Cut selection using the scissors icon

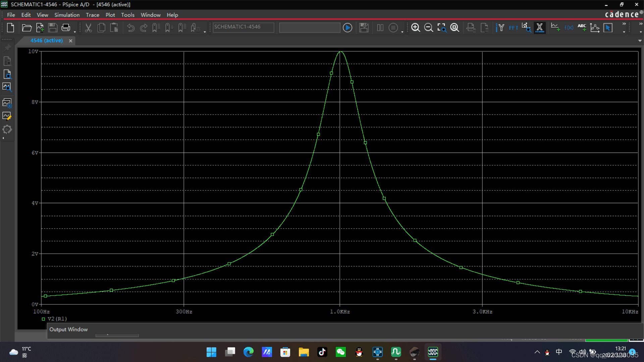tap(88, 27)
